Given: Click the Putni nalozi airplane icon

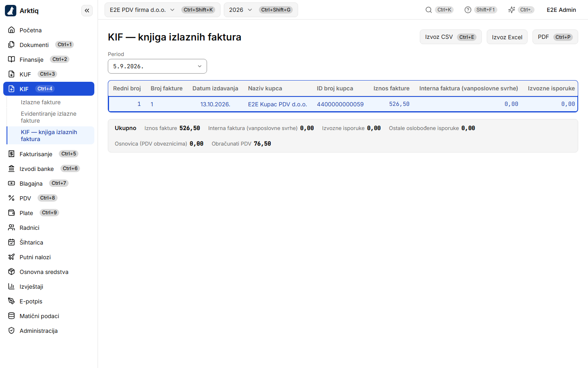Looking at the screenshot, I should tap(11, 257).
